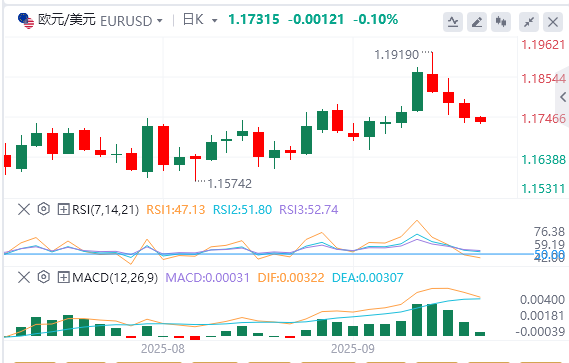The height and width of the screenshot is (363, 569).
Task: Click the 0.00181 MACD axis label
Action: tap(543, 316)
